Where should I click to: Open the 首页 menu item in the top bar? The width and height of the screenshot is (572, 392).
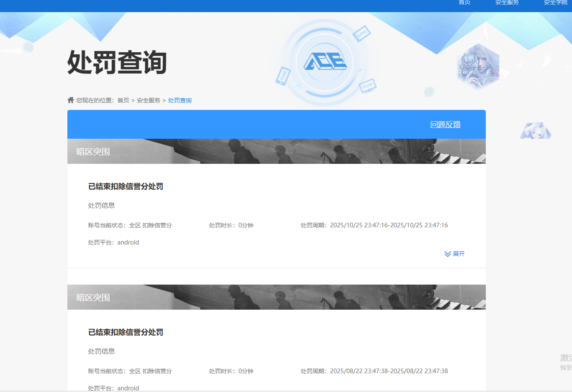point(464,3)
